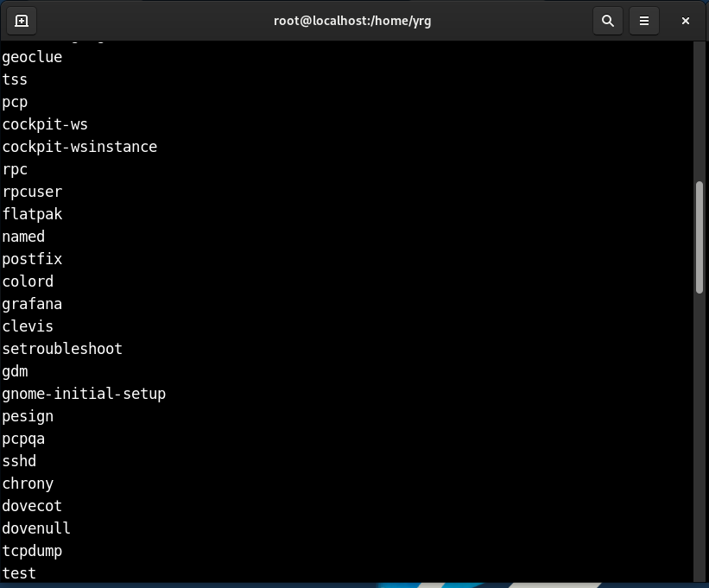This screenshot has height=588, width=709.
Task: Click the 'tcpdump' line
Action: [x=32, y=551]
